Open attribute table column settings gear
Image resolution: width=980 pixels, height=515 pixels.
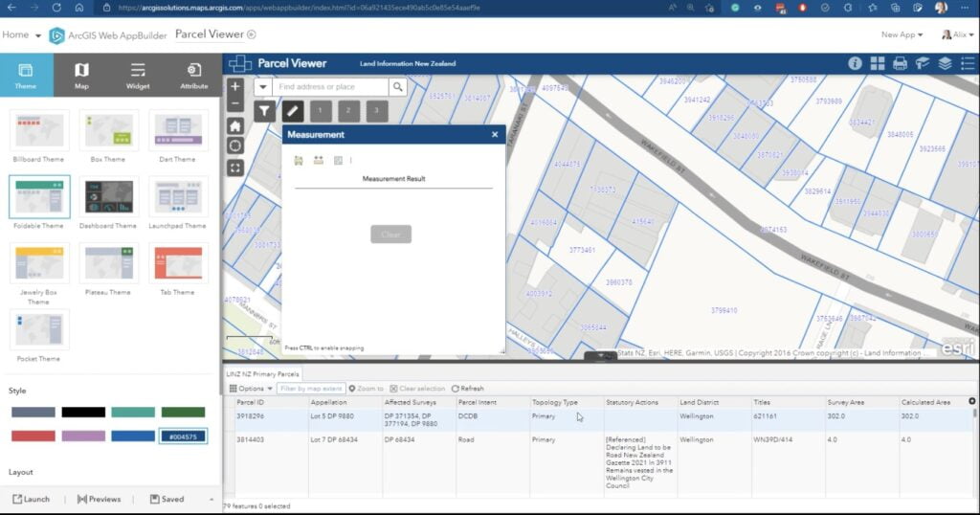(x=972, y=401)
